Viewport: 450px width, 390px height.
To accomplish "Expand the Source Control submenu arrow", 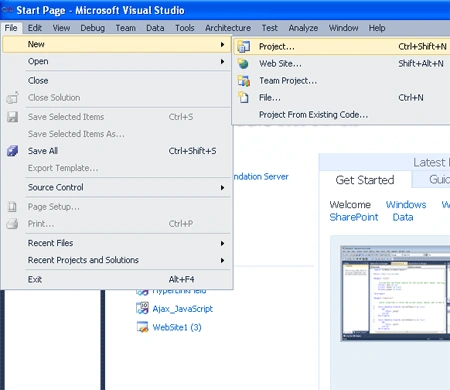I will (x=222, y=187).
